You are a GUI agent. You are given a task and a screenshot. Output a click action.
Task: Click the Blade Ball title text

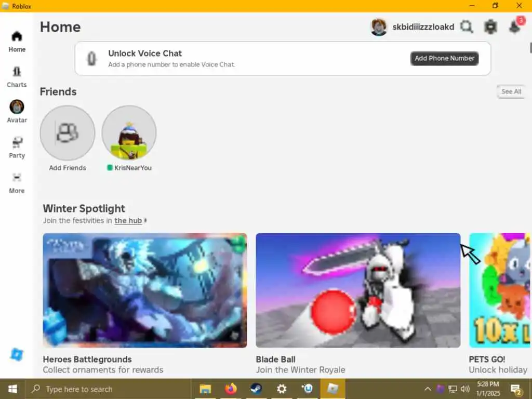[275, 360]
